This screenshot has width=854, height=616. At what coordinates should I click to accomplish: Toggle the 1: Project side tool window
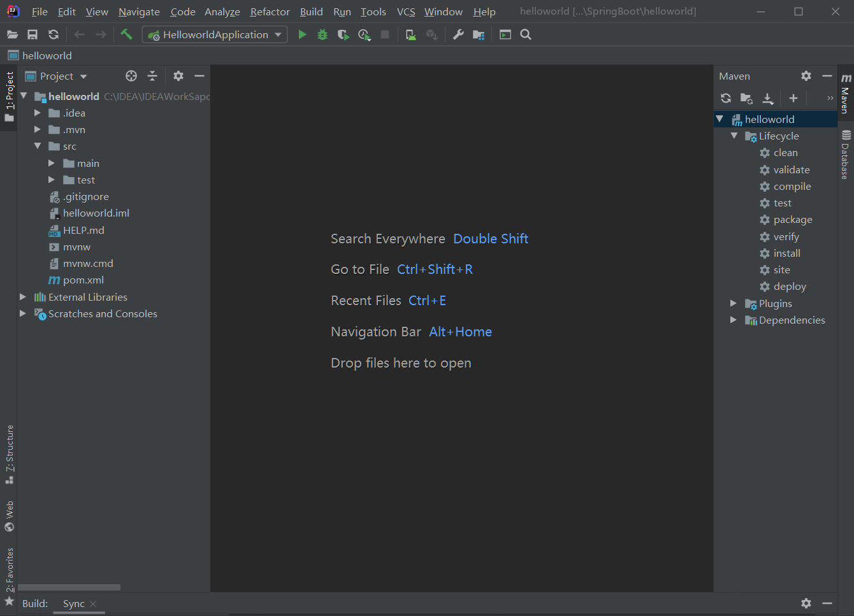[x=9, y=97]
